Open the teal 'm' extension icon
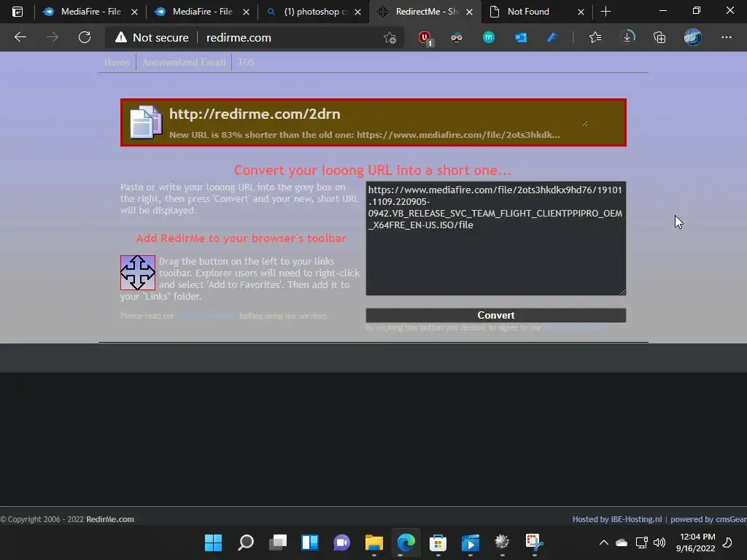This screenshot has width=747, height=560. tap(488, 38)
